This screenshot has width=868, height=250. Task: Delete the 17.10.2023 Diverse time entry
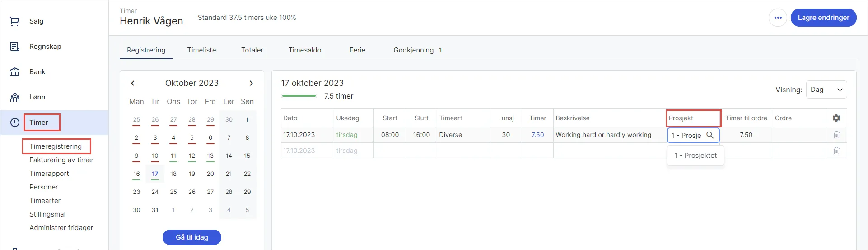pyautogui.click(x=836, y=135)
